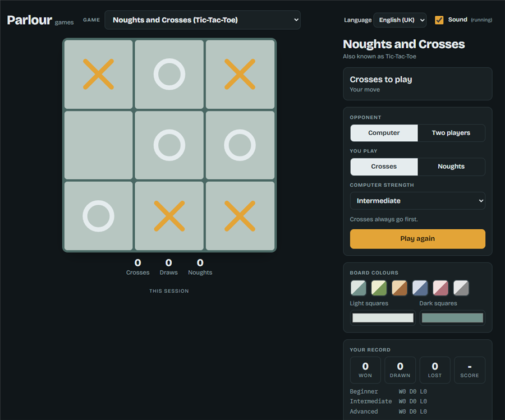Open the Computer strength dropdown
Image resolution: width=505 pixels, height=420 pixels.
(417, 201)
